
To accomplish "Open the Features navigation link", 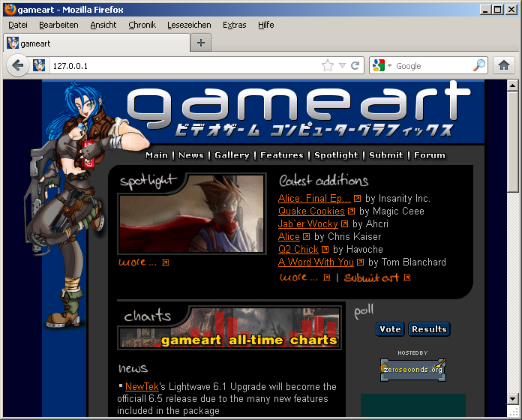I will 282,155.
